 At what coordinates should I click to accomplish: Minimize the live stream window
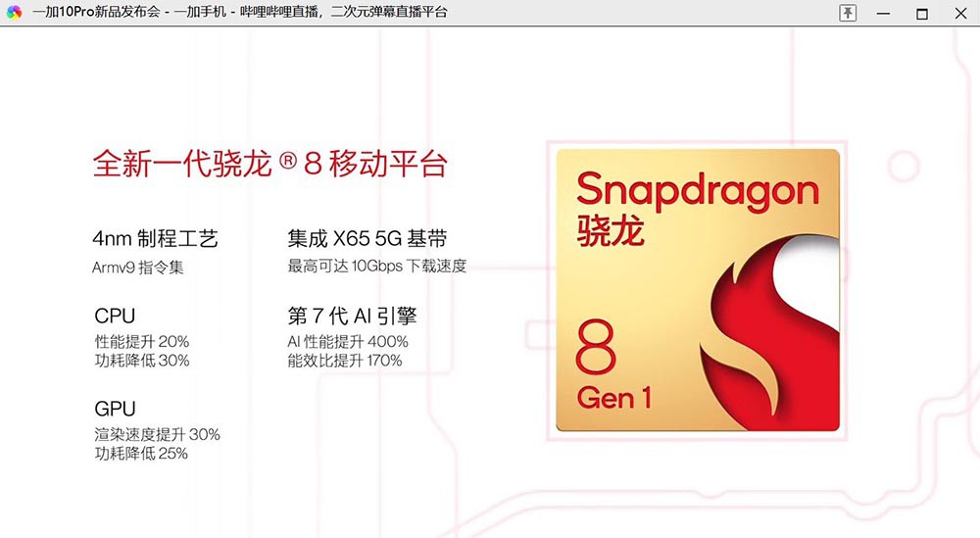click(883, 13)
